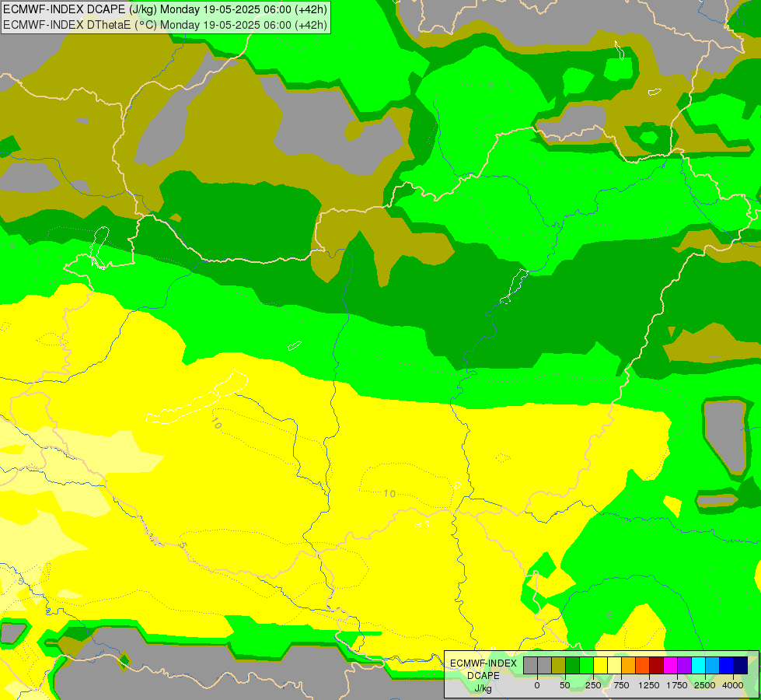
Task: Click the bright green legend swatch
Action: point(587,666)
